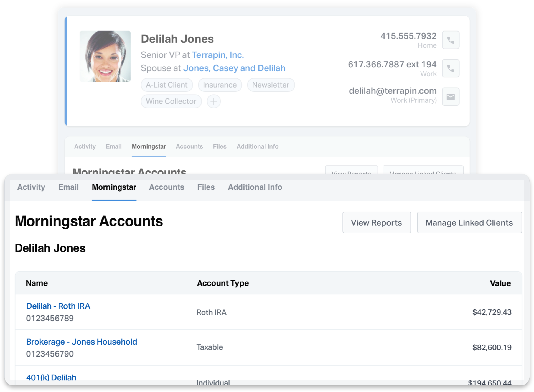Open the Delilah - Roth IRA account
This screenshot has width=534, height=392.
pos(58,306)
